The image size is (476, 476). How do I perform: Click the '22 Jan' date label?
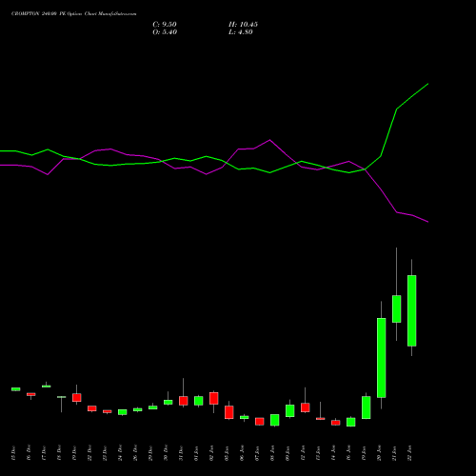(409, 453)
